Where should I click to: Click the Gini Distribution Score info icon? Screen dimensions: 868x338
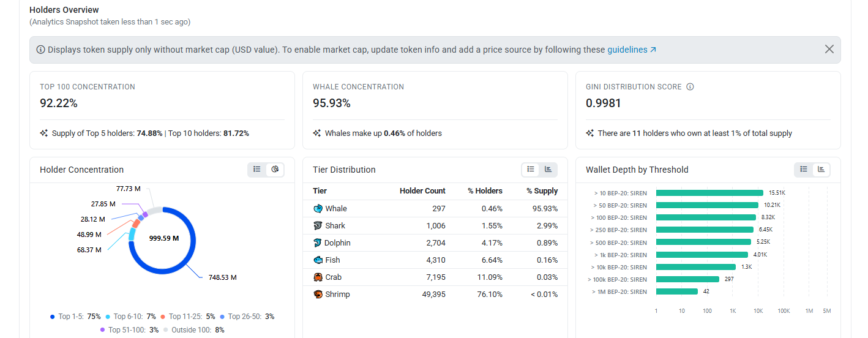pos(690,87)
